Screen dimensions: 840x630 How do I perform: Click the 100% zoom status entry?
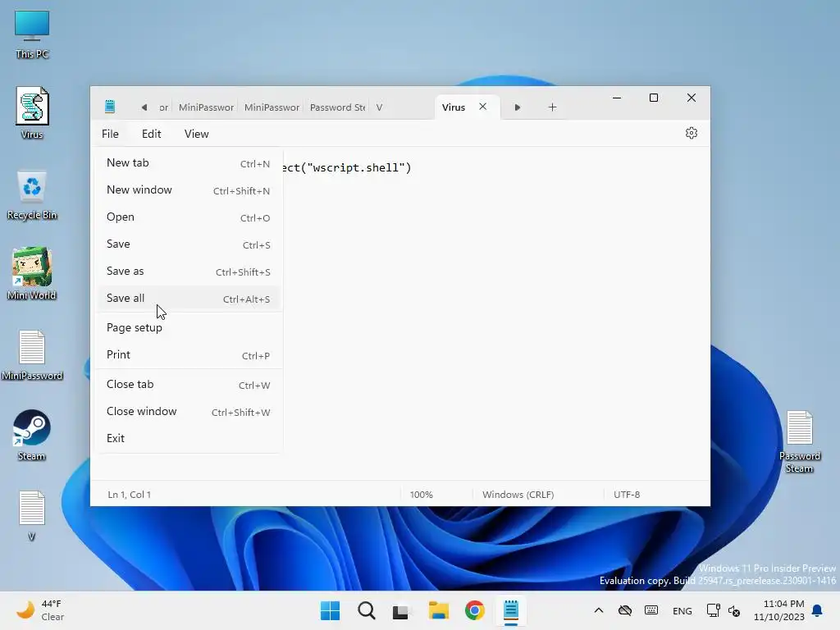click(421, 495)
